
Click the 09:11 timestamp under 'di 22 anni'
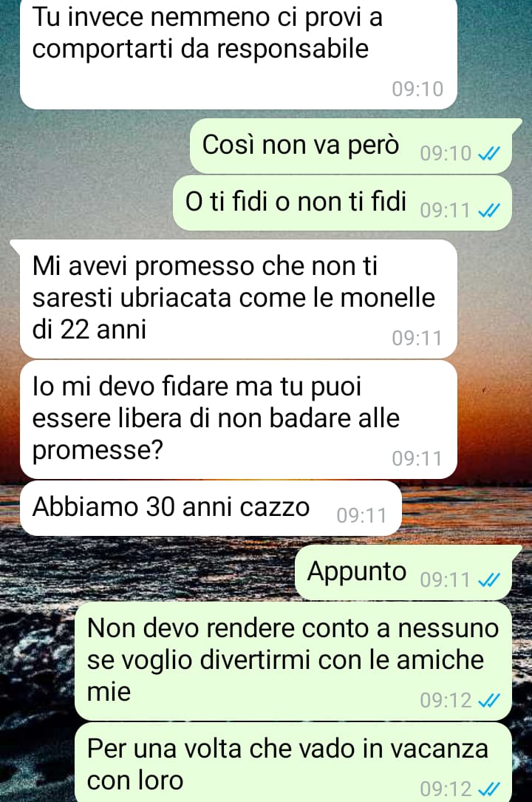click(417, 338)
